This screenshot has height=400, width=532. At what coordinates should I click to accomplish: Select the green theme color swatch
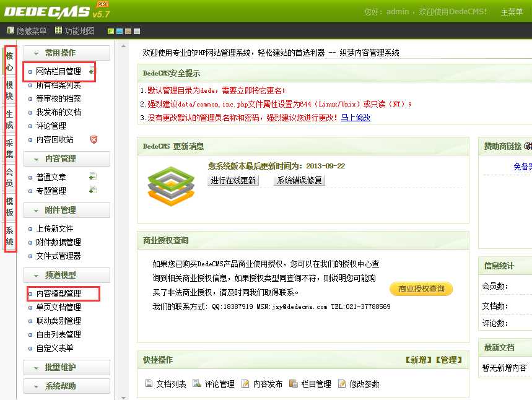point(111,31)
